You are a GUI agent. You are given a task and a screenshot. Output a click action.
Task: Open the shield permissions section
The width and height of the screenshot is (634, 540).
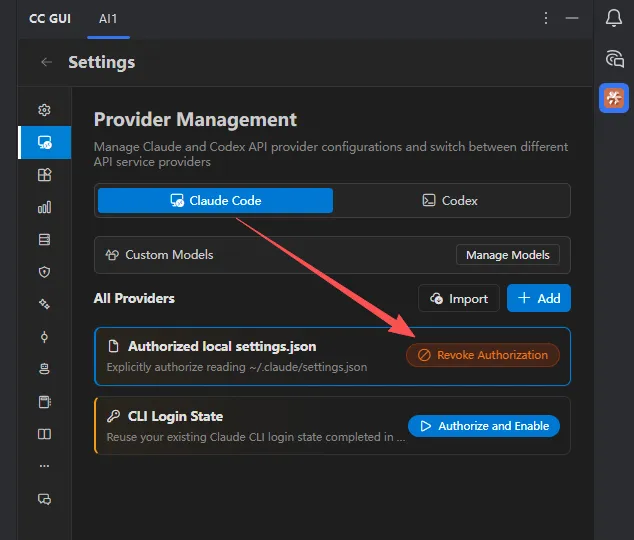point(44,272)
